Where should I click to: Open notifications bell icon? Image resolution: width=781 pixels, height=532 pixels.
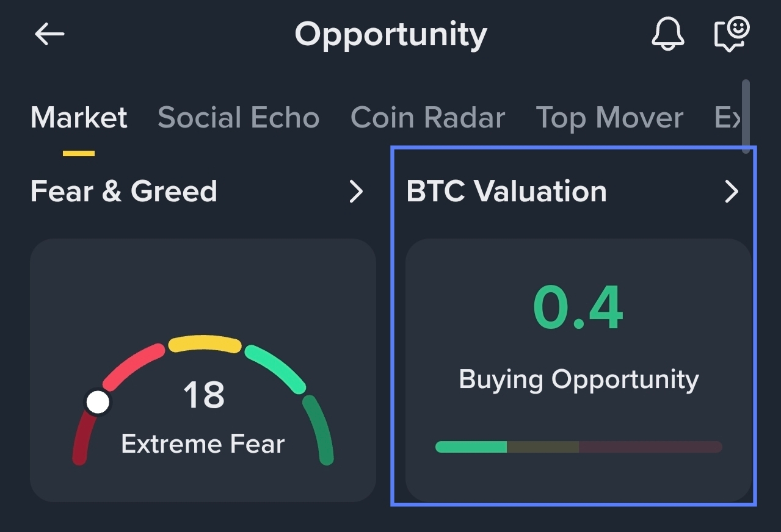tap(668, 34)
